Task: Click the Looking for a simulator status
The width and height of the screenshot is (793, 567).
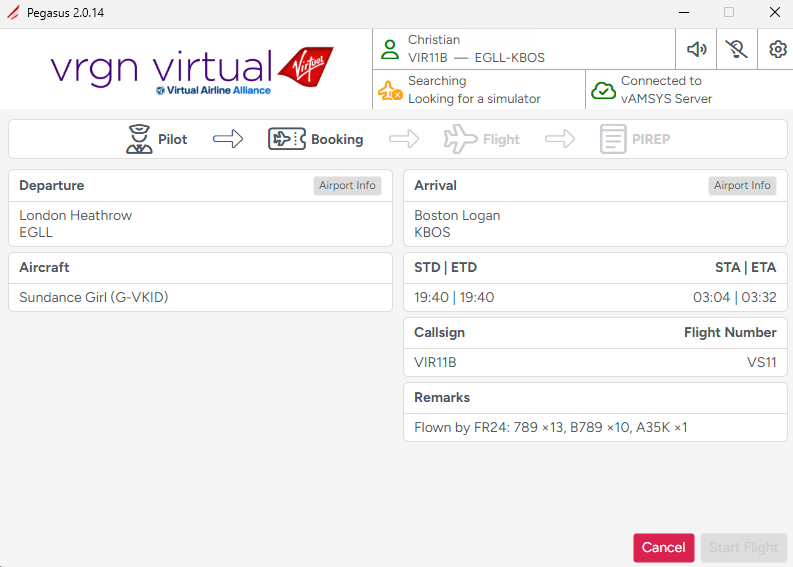Action: (474, 99)
